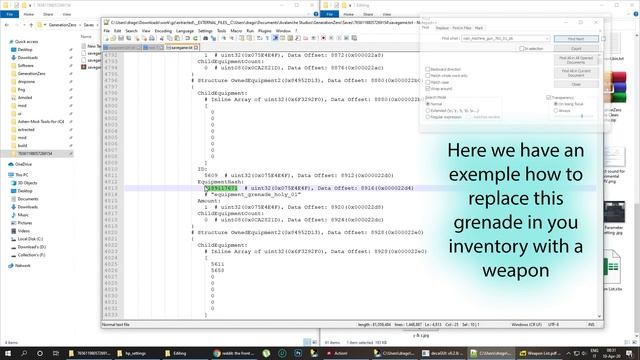Switch to the Mark tab in Find dialog

click(479, 28)
